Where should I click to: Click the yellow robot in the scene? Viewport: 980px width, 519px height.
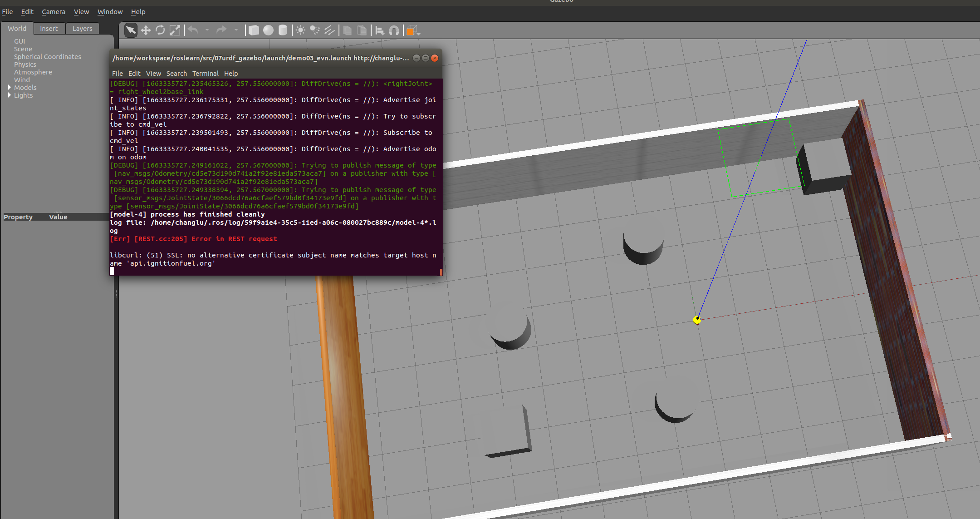(x=697, y=320)
